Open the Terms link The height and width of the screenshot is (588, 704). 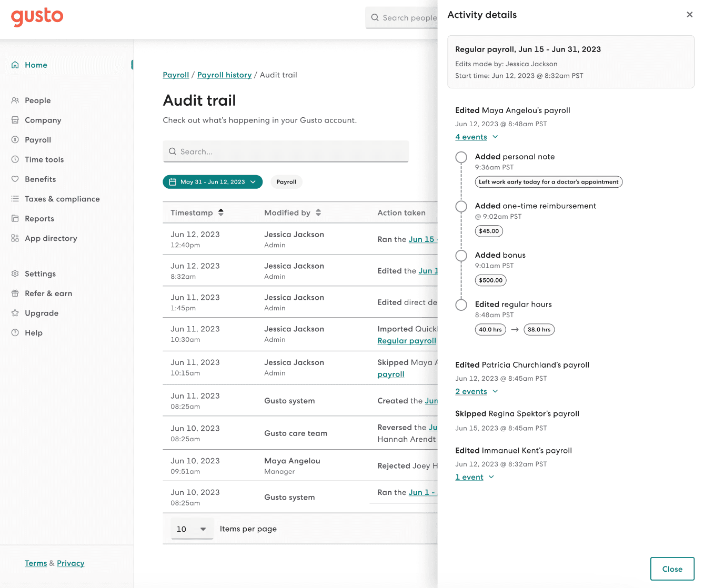36,563
